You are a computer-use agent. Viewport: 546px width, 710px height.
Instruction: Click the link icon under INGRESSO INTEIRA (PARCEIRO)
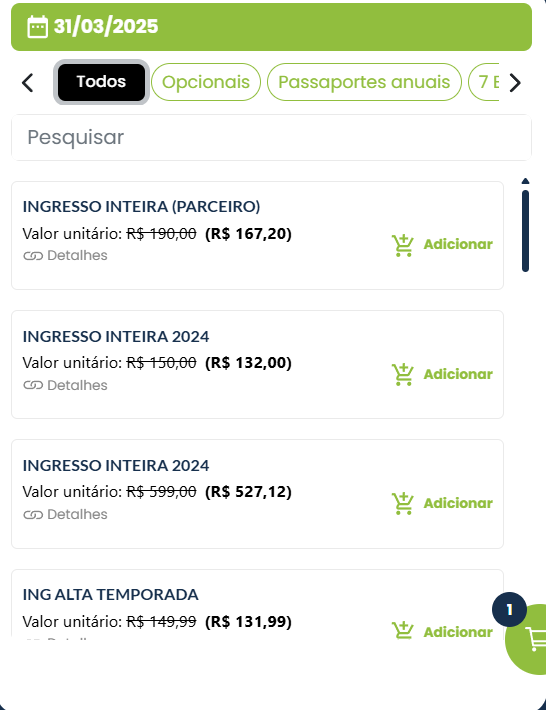click(33, 256)
